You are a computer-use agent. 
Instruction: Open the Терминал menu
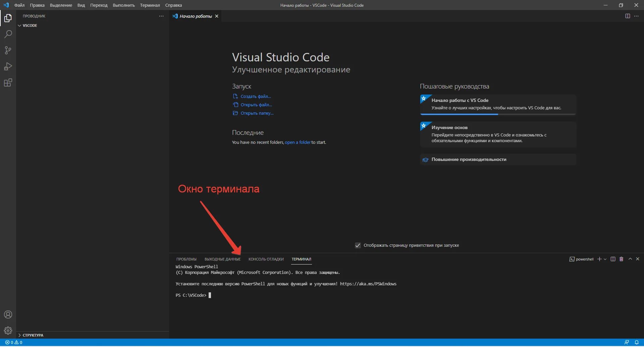point(150,5)
